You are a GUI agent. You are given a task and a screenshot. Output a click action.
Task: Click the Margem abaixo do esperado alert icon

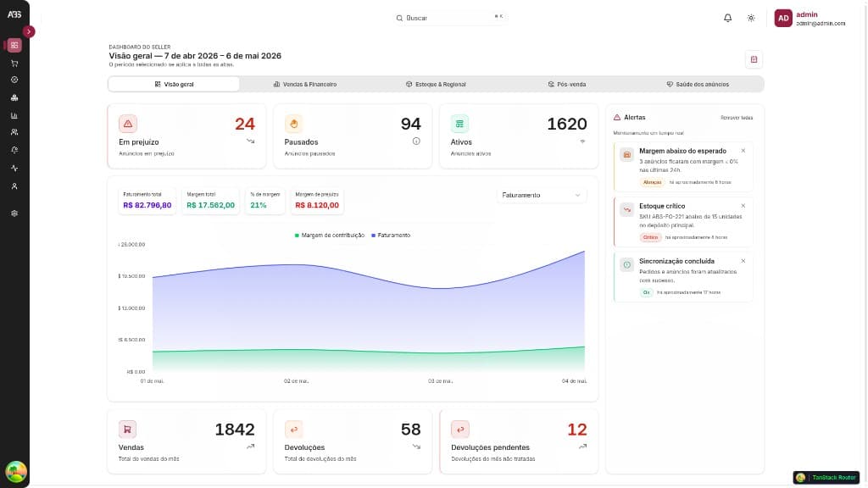626,154
